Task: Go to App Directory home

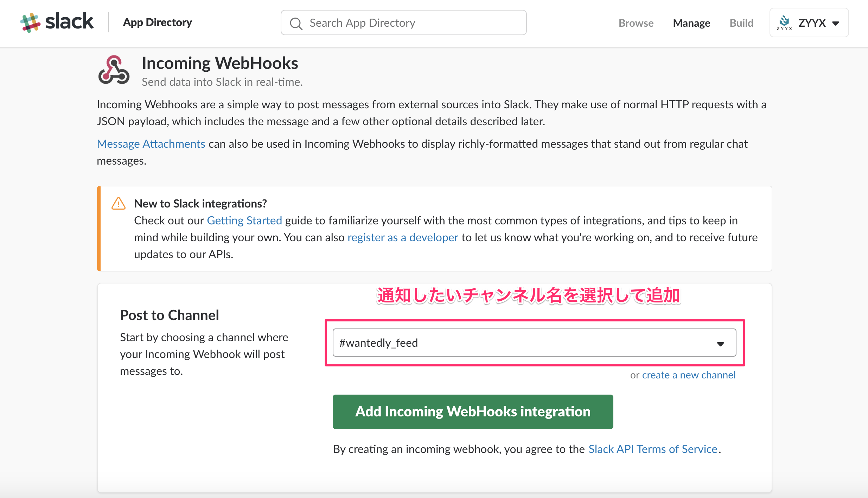Action: coord(157,23)
